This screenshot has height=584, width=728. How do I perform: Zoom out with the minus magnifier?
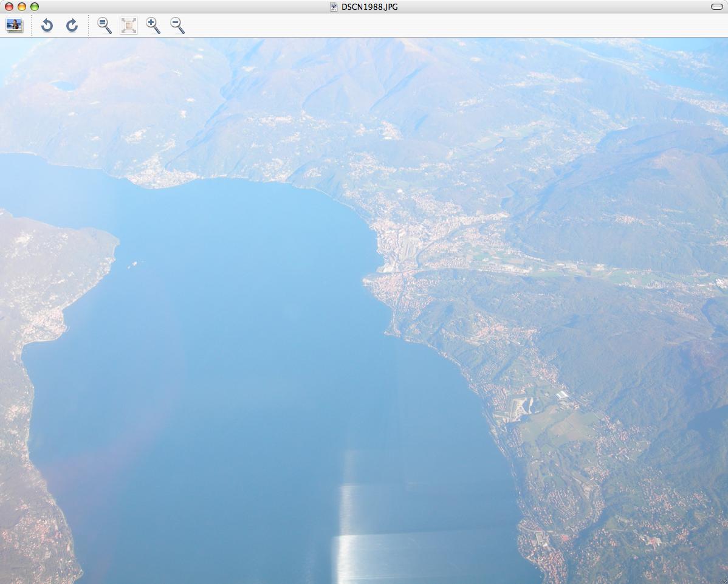[177, 26]
